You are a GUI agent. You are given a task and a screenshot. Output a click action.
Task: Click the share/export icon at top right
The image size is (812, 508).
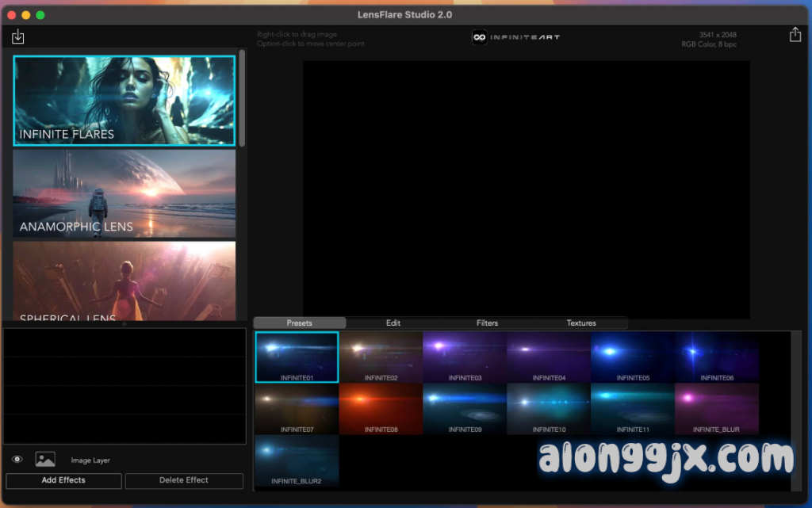(x=795, y=35)
